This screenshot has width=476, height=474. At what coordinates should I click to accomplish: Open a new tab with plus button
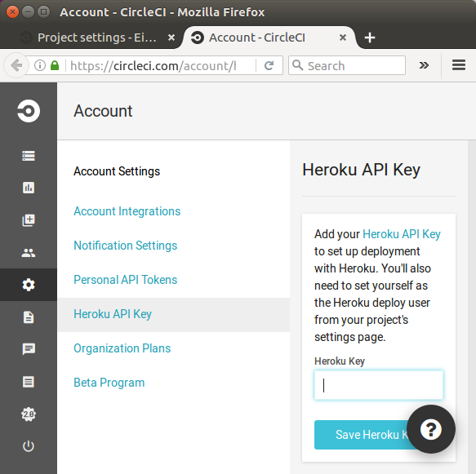tap(370, 38)
